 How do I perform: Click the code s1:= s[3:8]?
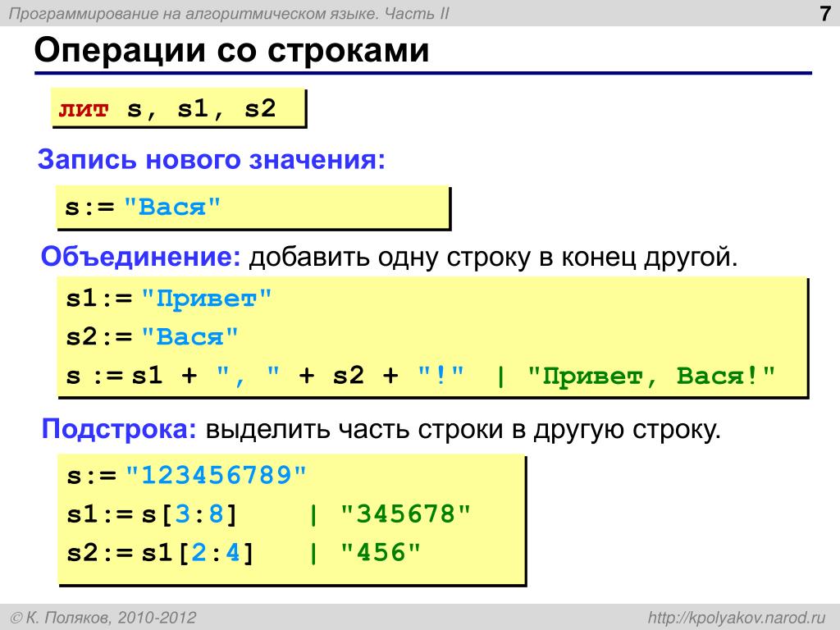click(x=152, y=514)
